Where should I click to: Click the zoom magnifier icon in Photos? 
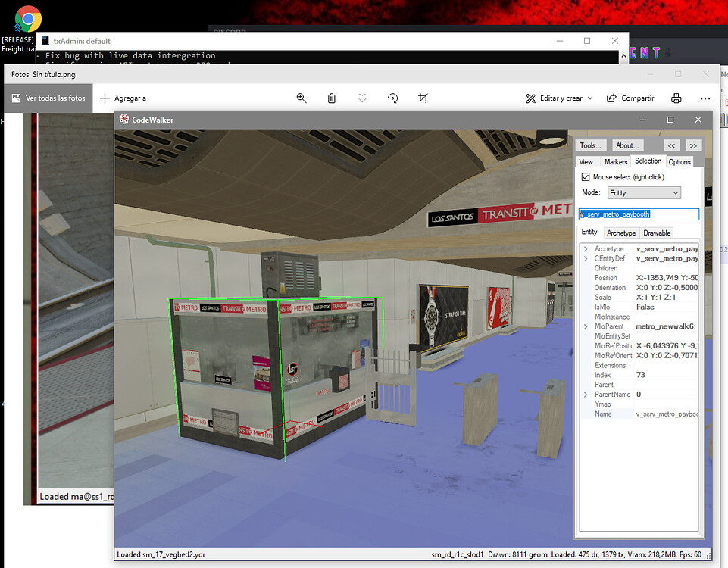[302, 98]
